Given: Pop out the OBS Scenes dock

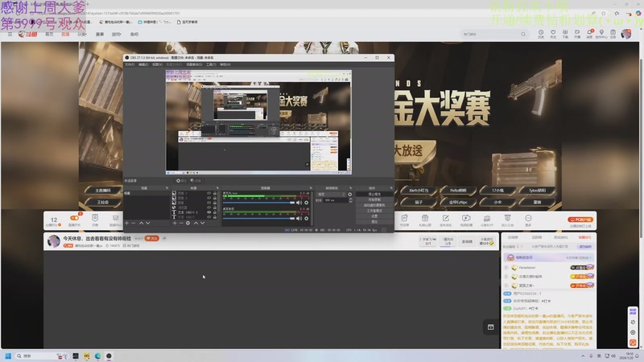Looking at the screenshot, I should tap(167, 188).
